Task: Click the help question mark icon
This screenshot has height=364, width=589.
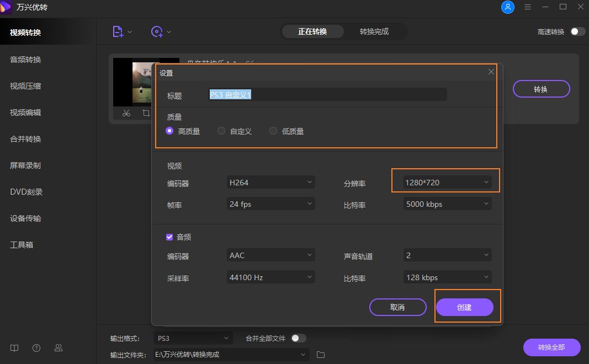Action: (x=36, y=348)
